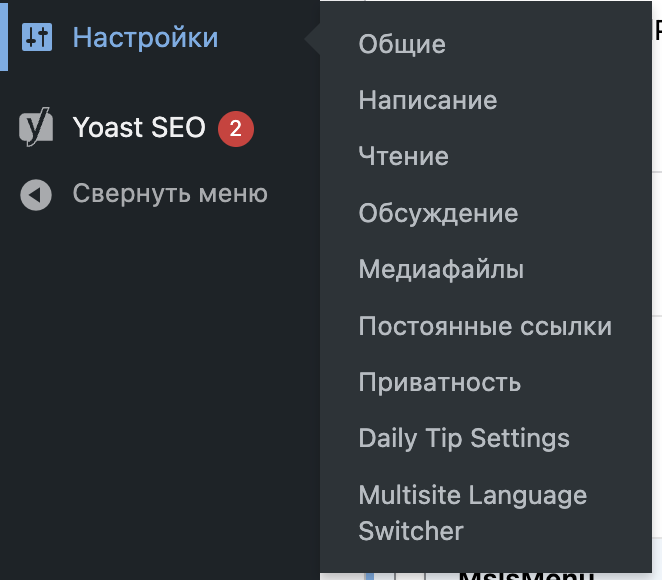
Task: Select Медиафайлы submenu entry
Action: tap(441, 269)
